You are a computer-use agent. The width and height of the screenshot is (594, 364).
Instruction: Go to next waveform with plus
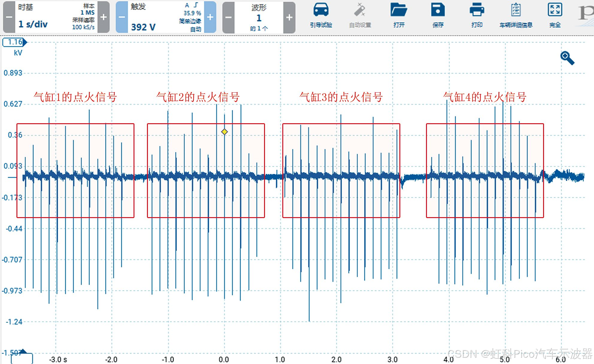tap(289, 17)
